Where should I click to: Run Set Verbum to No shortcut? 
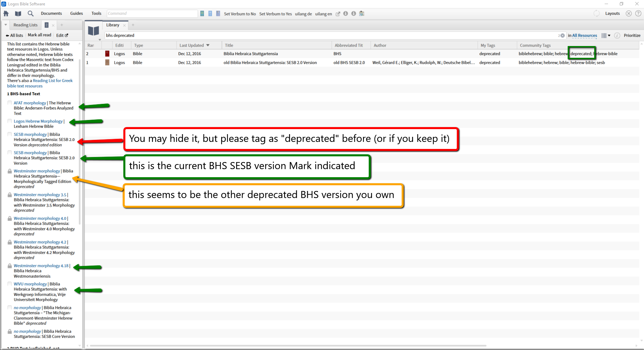click(240, 14)
